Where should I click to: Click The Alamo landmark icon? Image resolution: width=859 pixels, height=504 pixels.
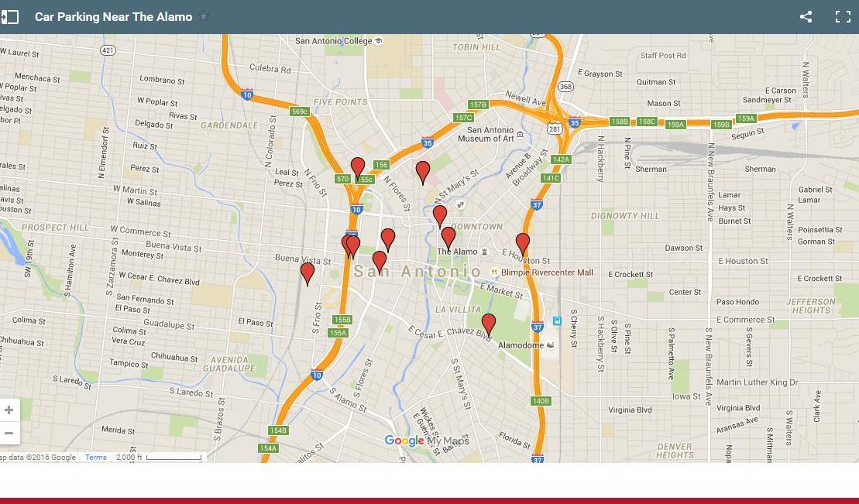tap(484, 252)
